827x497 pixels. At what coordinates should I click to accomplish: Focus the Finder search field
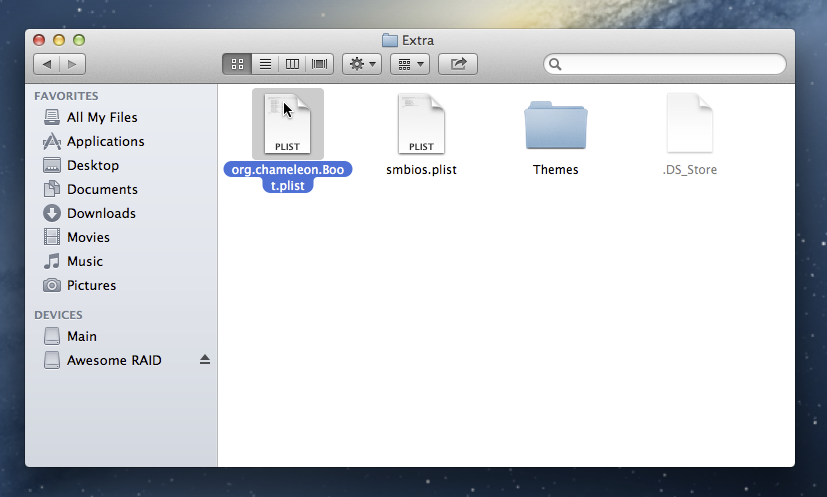[665, 64]
